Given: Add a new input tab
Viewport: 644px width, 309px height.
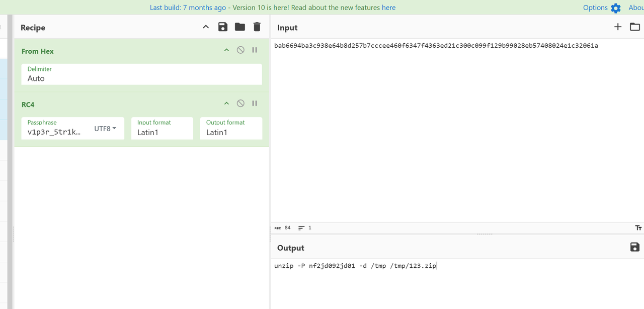Looking at the screenshot, I should pyautogui.click(x=618, y=27).
